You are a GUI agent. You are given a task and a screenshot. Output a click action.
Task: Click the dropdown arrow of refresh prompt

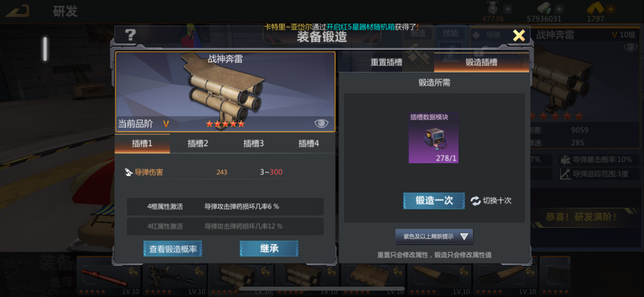tap(464, 236)
